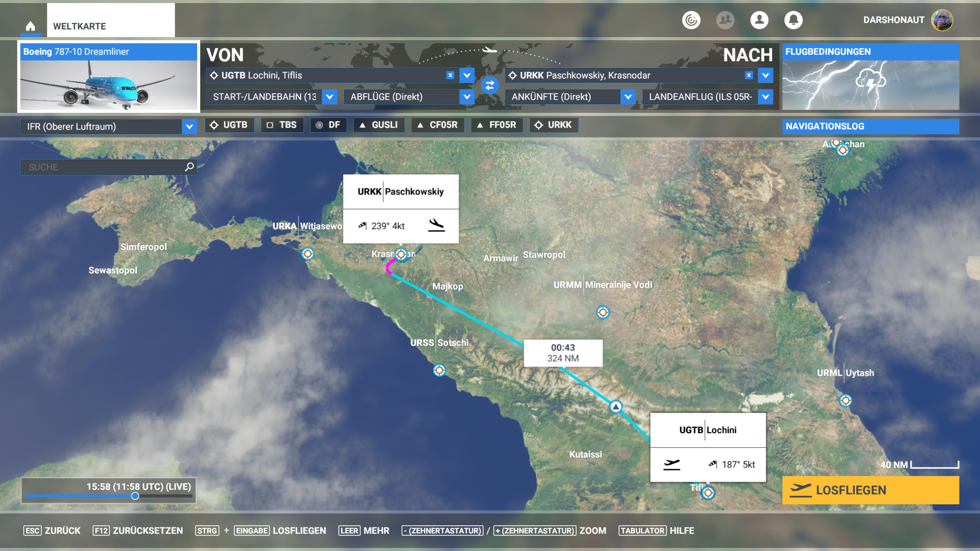Select the FF05R waypoint in route bar

[497, 125]
